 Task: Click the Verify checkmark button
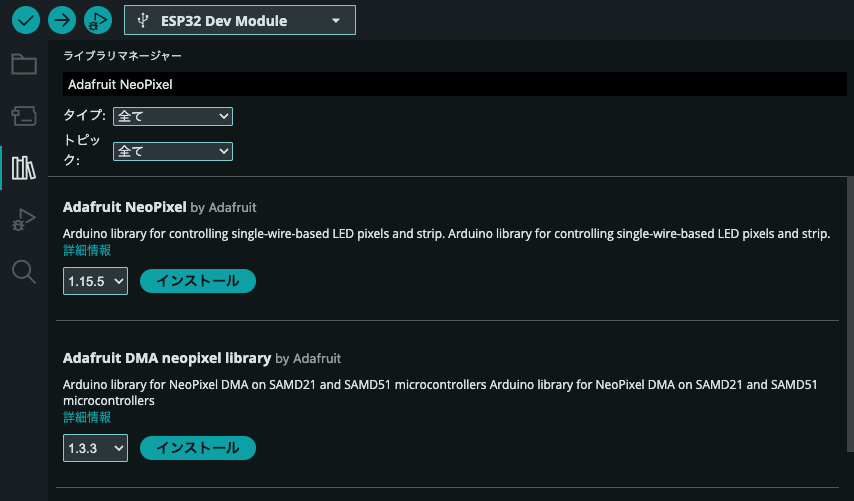click(26, 20)
